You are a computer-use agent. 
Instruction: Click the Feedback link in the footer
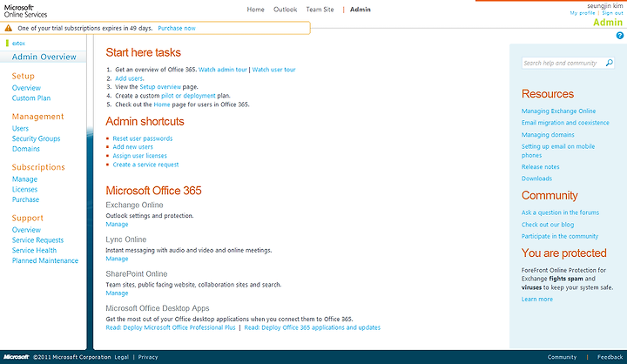pyautogui.click(x=610, y=357)
